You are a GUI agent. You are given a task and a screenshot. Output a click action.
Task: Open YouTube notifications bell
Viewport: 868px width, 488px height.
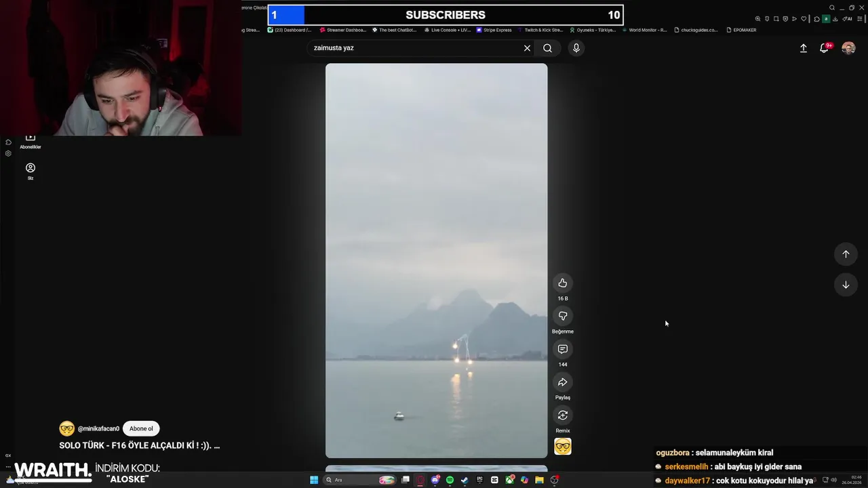pyautogui.click(x=825, y=48)
